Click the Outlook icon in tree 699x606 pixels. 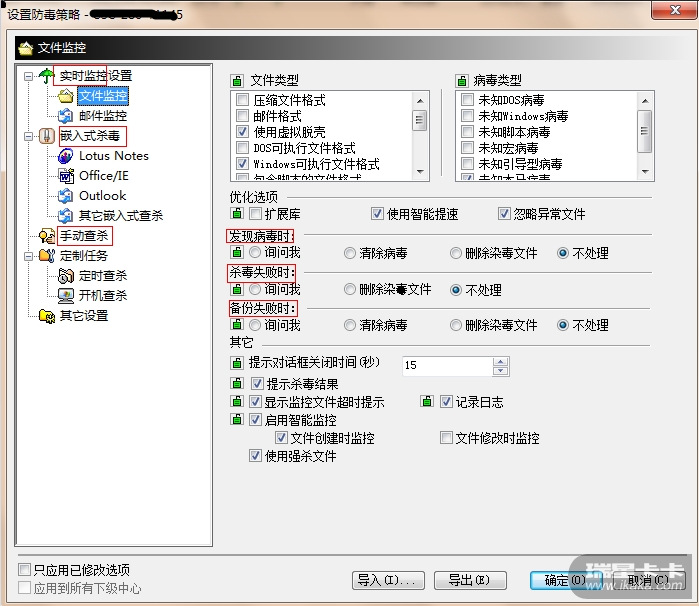coord(66,196)
